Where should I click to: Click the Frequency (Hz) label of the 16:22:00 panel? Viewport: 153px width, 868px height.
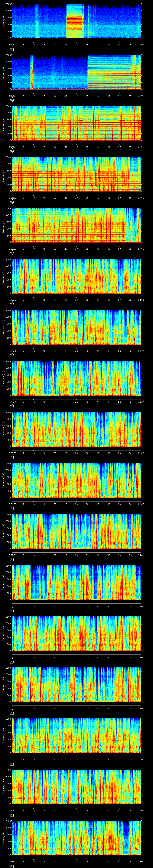3,21
